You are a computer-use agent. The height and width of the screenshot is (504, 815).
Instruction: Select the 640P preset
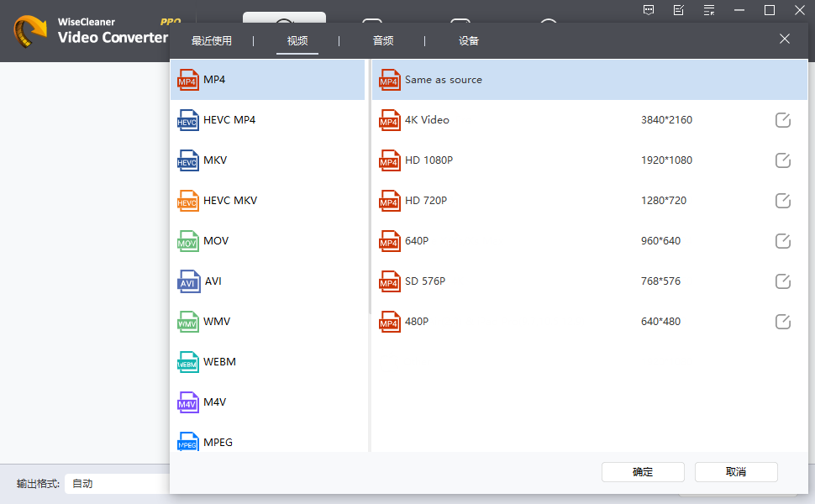[590, 241]
